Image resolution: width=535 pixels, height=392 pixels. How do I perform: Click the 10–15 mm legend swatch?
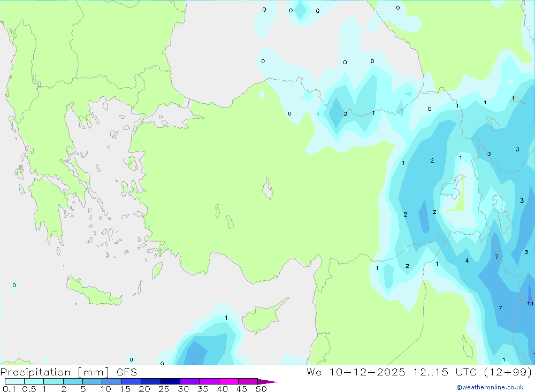tap(112, 381)
